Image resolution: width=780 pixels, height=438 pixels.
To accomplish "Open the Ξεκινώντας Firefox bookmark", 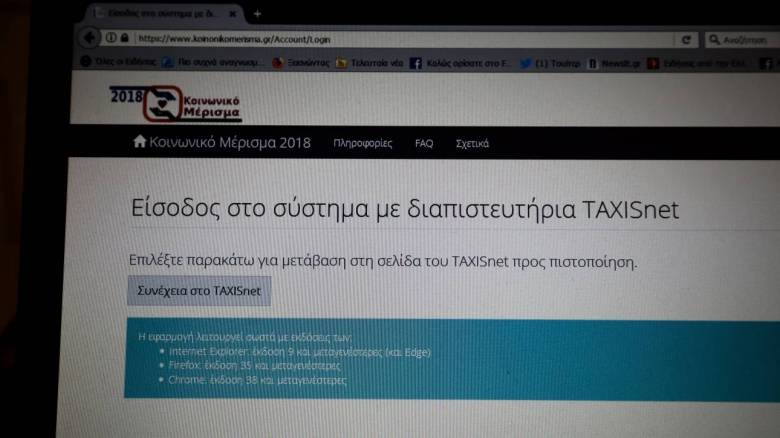I will click(301, 63).
